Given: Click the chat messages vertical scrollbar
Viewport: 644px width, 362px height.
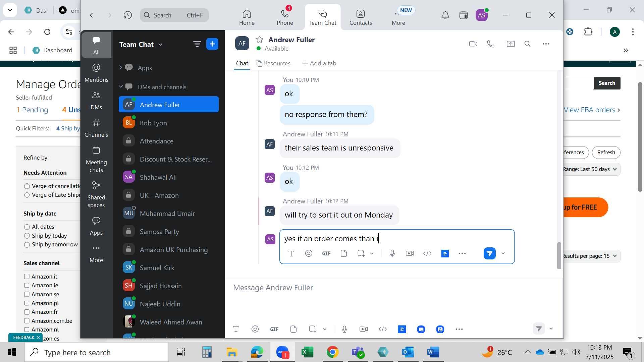Looking at the screenshot, I should pyautogui.click(x=559, y=256).
